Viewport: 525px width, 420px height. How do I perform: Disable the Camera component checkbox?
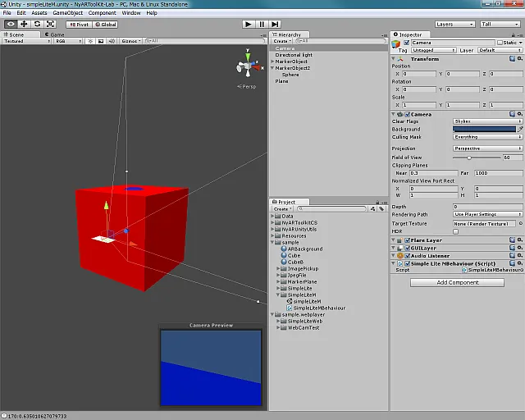[407, 114]
